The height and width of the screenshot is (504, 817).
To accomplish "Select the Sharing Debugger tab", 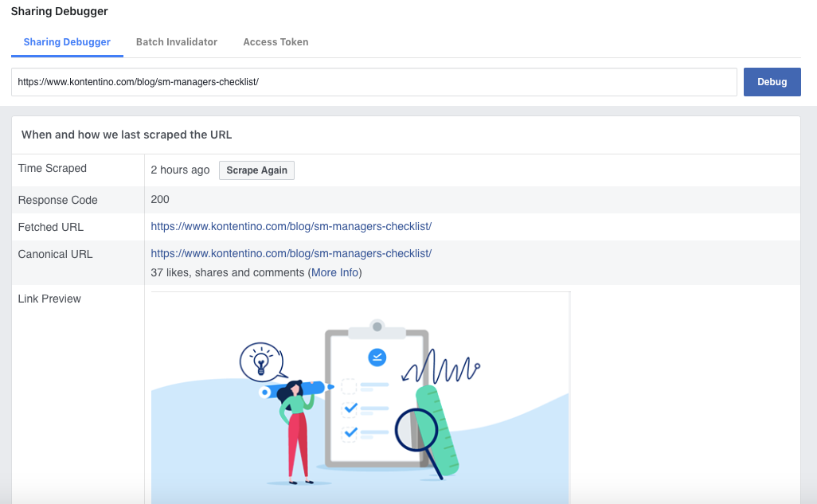I will click(67, 41).
